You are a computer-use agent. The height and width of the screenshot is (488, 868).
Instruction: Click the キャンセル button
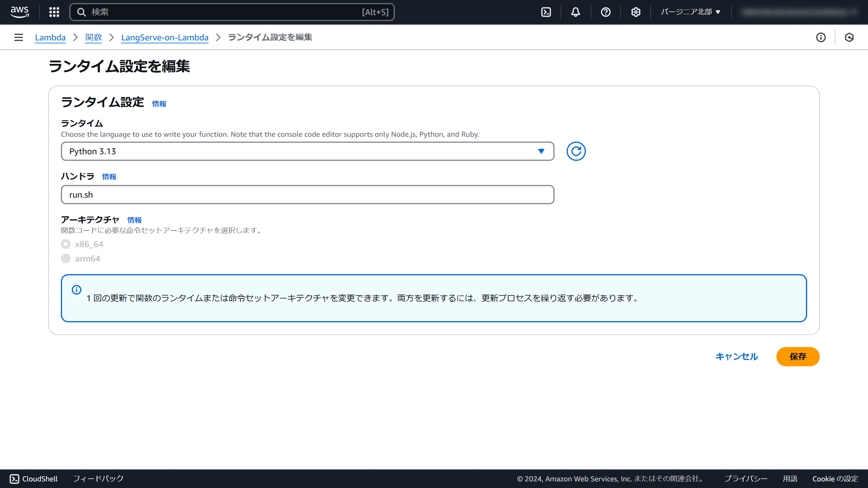pos(737,356)
